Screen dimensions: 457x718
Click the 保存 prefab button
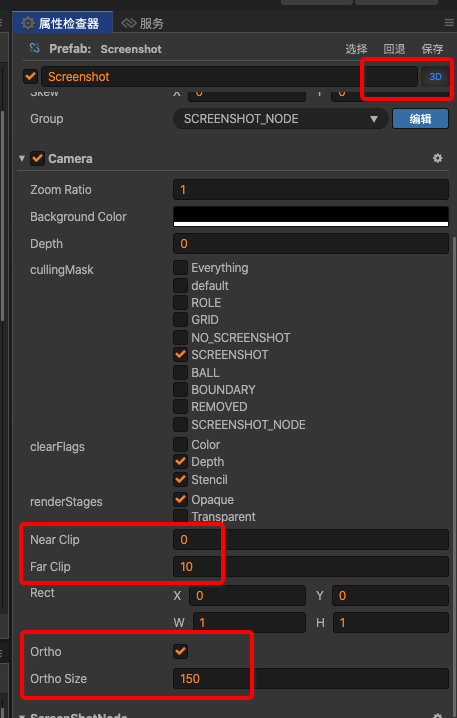tap(432, 49)
